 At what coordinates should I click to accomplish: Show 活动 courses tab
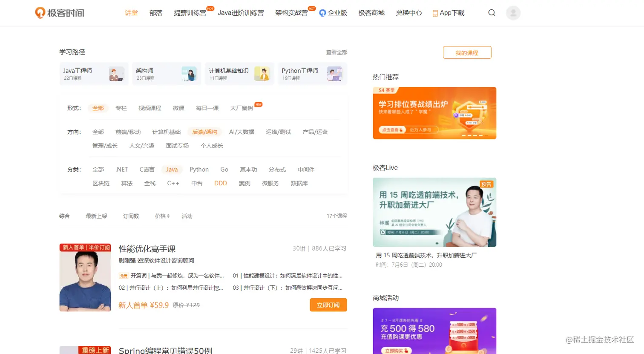tap(187, 216)
